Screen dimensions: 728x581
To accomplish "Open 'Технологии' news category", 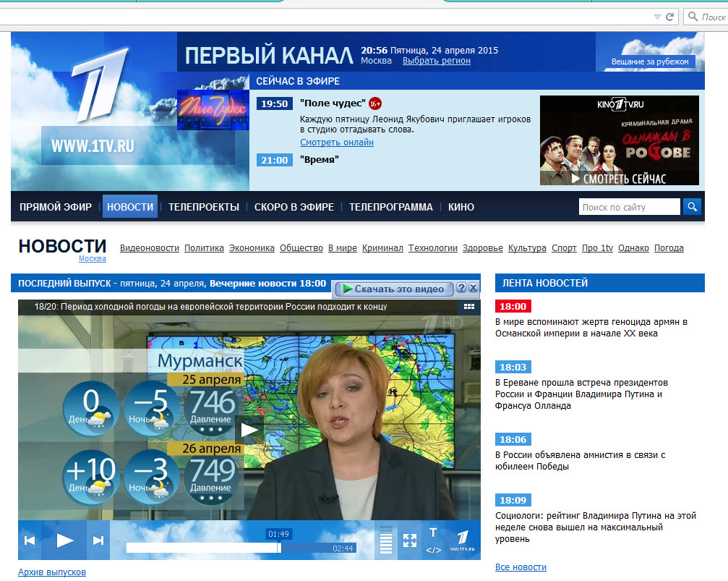I will click(433, 248).
